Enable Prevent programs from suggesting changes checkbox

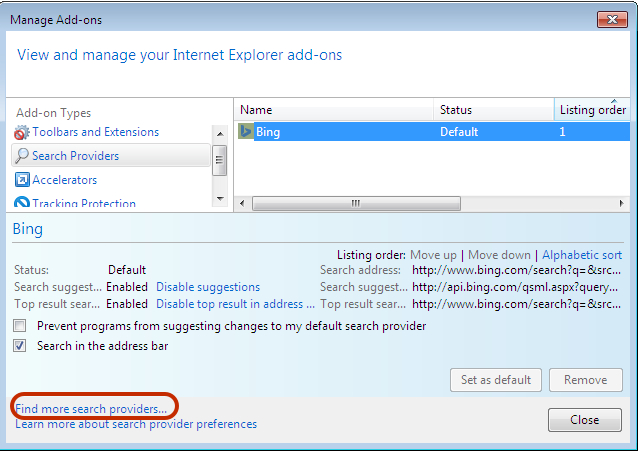point(20,326)
